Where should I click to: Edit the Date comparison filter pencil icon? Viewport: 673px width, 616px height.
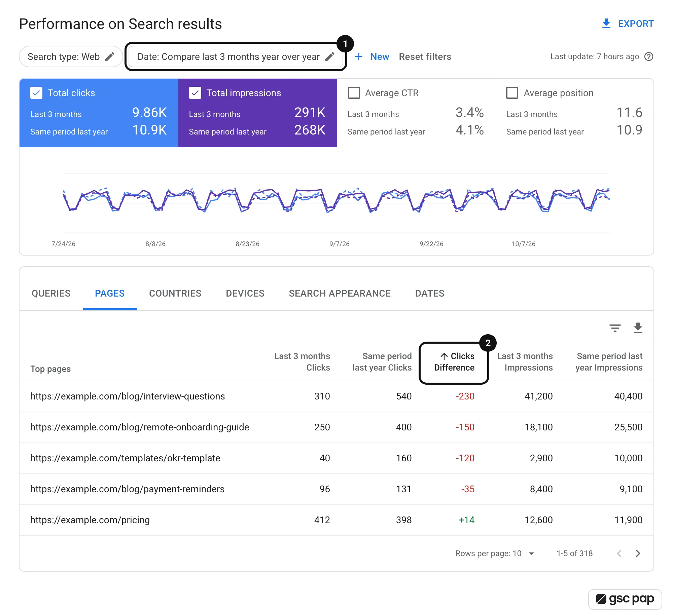tap(330, 56)
